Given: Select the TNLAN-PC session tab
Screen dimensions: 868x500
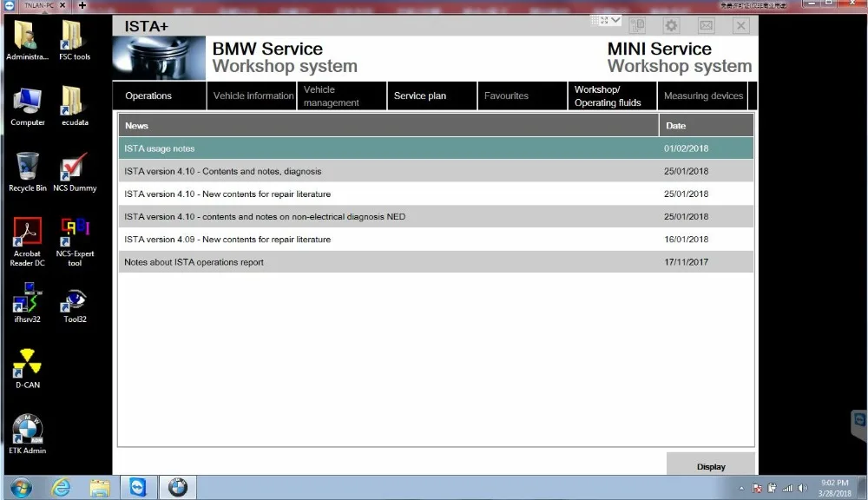Looking at the screenshot, I should [37, 5].
